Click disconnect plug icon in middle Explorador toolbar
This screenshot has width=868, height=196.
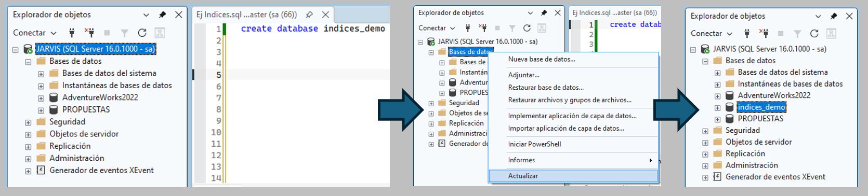483,28
